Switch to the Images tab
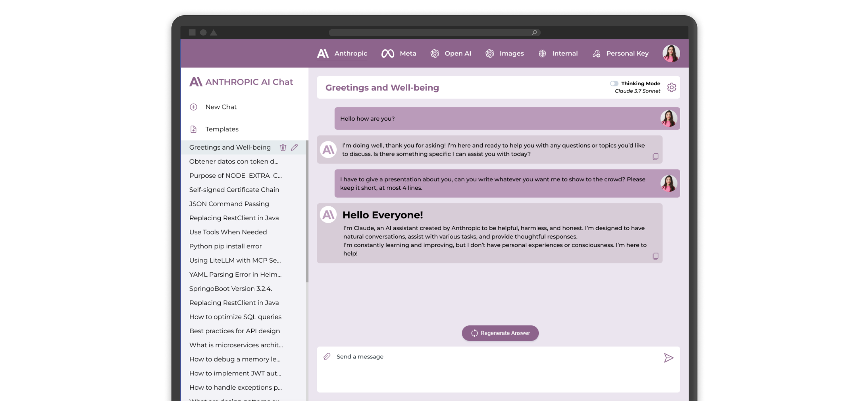This screenshot has width=868, height=401. pos(505,54)
